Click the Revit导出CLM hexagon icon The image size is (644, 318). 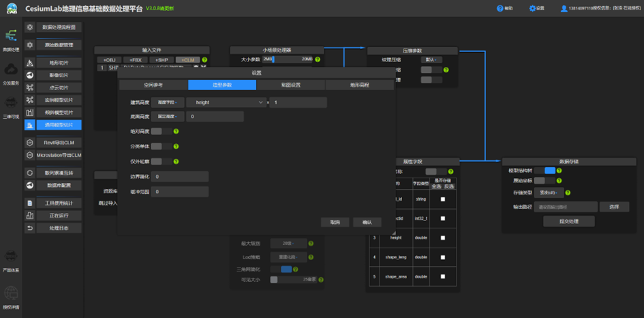pyautogui.click(x=29, y=143)
